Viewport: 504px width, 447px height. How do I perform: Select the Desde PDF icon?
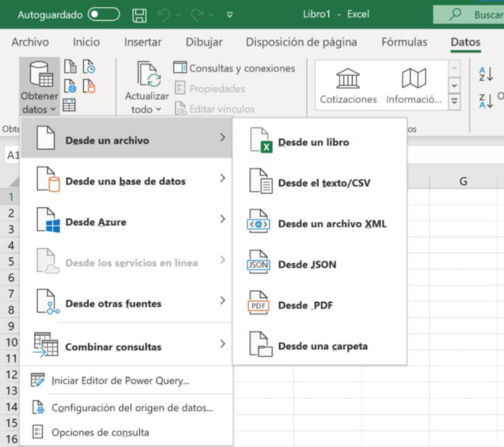(x=260, y=305)
